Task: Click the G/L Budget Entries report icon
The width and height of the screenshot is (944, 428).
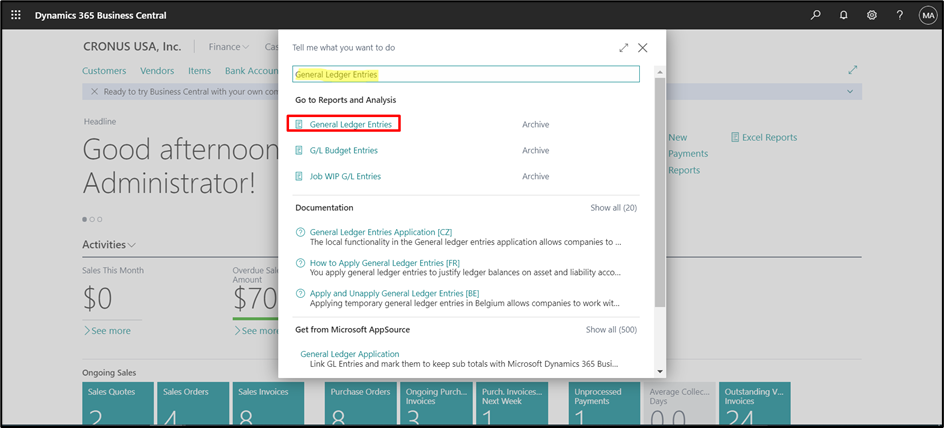Action: [299, 150]
